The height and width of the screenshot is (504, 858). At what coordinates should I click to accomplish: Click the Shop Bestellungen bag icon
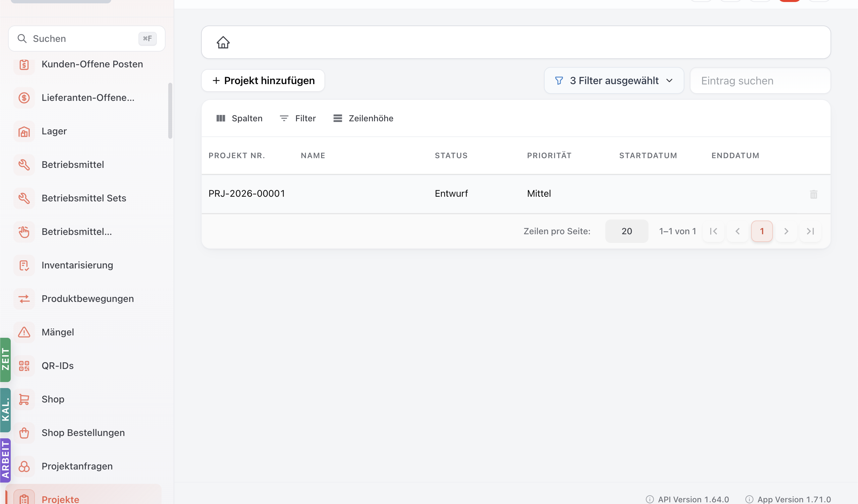24,433
